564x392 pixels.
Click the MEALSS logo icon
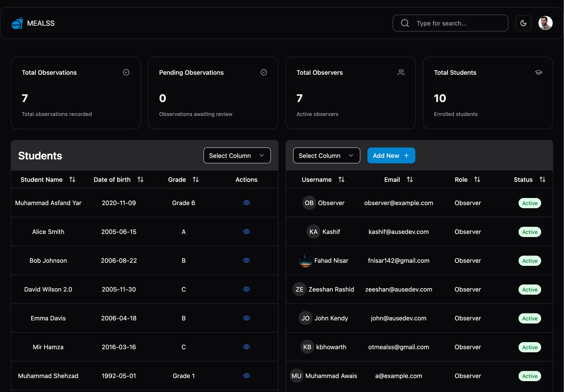pyautogui.click(x=17, y=23)
